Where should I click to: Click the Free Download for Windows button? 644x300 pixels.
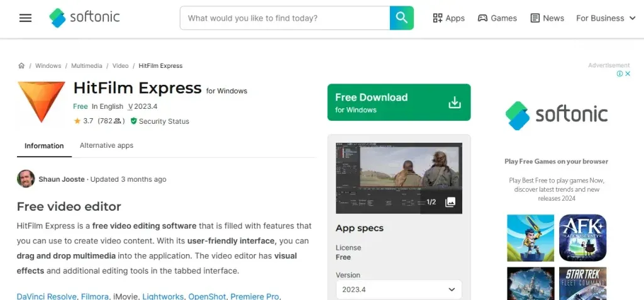[399, 103]
